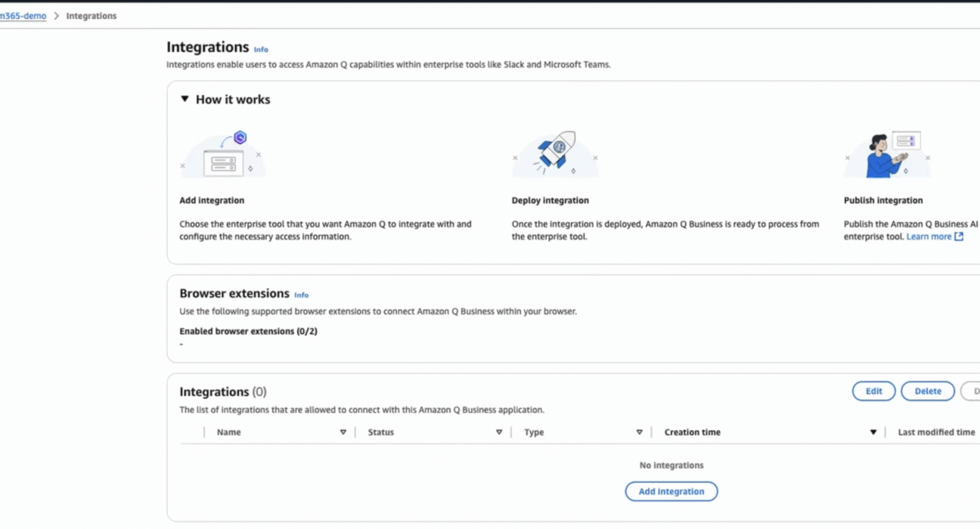Open the Learn more external-link icon
Screen dimensions: 980x529
click(959, 237)
